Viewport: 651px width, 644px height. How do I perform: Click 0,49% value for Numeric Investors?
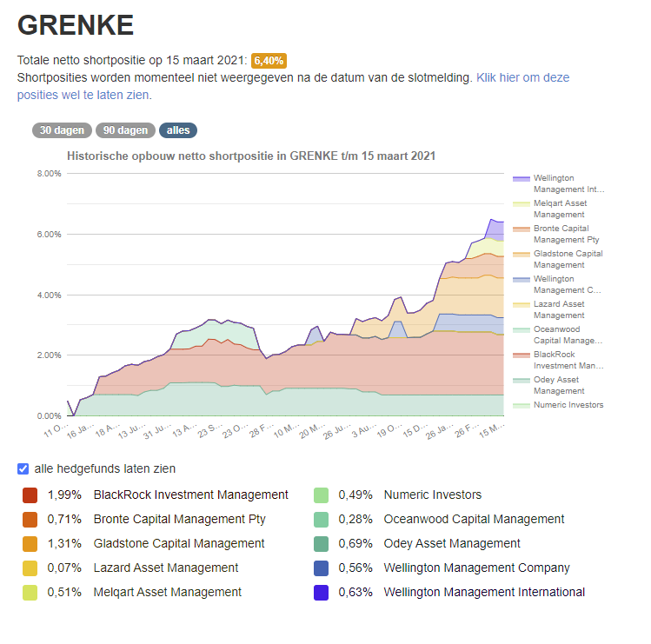[355, 495]
